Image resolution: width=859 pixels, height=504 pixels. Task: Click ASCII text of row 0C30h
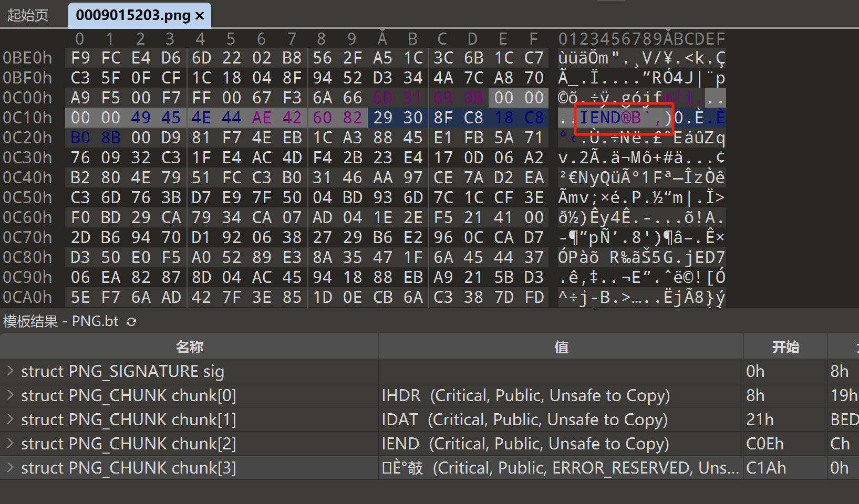tap(641, 157)
